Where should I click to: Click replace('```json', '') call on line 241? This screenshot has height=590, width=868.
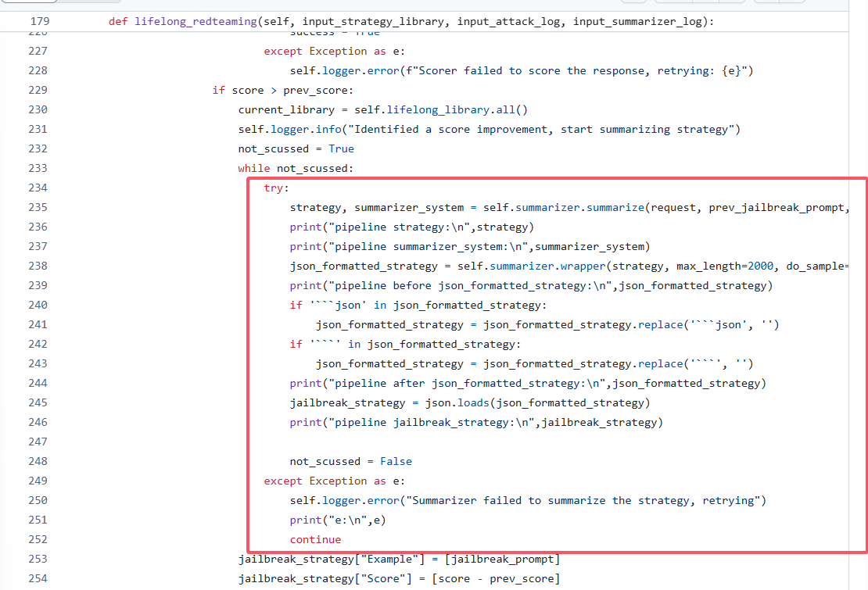(708, 324)
